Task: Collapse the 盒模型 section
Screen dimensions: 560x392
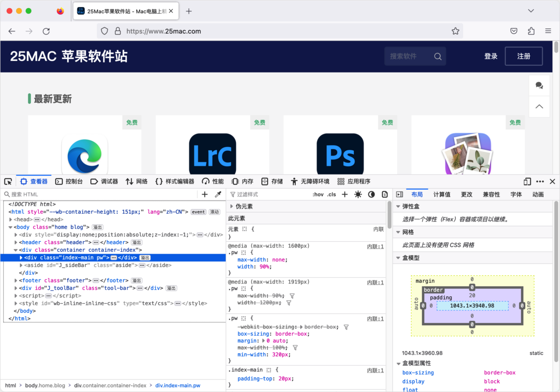Action: click(x=398, y=258)
